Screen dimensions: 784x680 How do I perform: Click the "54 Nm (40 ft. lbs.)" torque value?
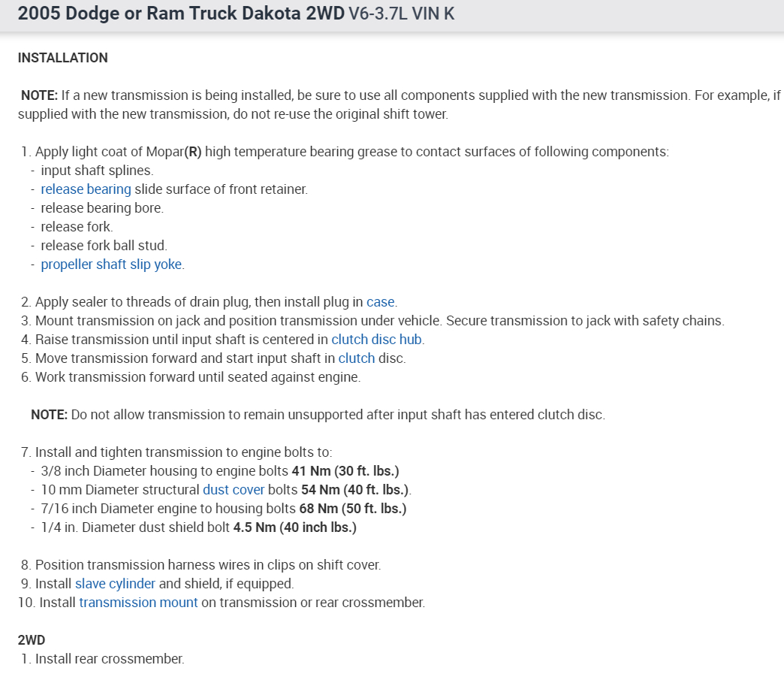pos(354,490)
